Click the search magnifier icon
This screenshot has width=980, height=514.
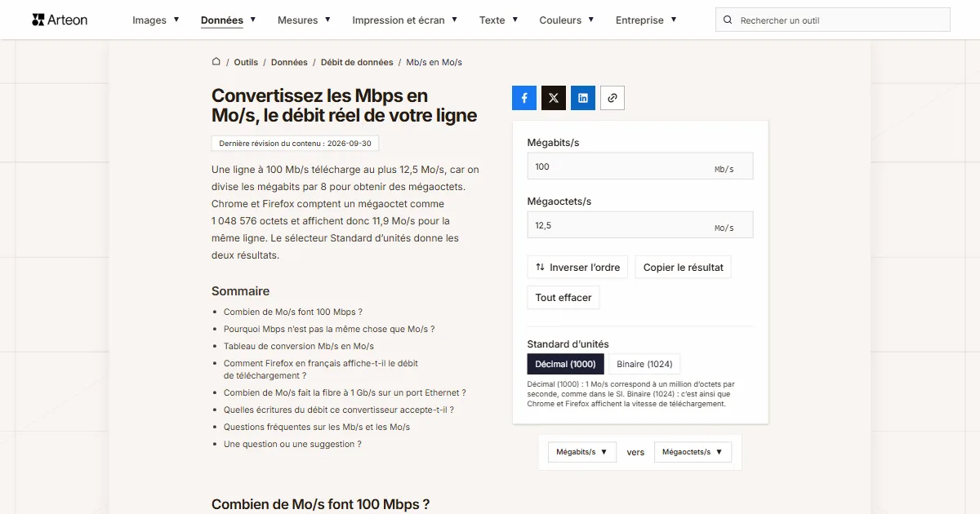pos(728,20)
